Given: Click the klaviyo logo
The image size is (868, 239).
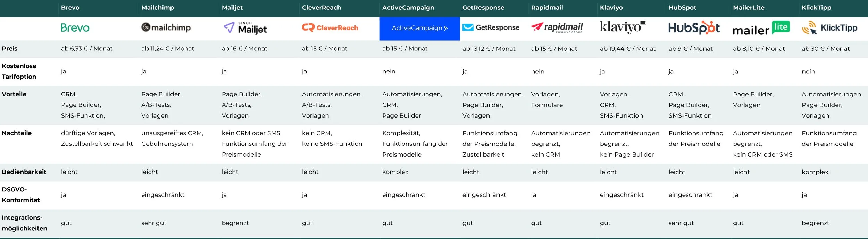Looking at the screenshot, I should pyautogui.click(x=623, y=27).
